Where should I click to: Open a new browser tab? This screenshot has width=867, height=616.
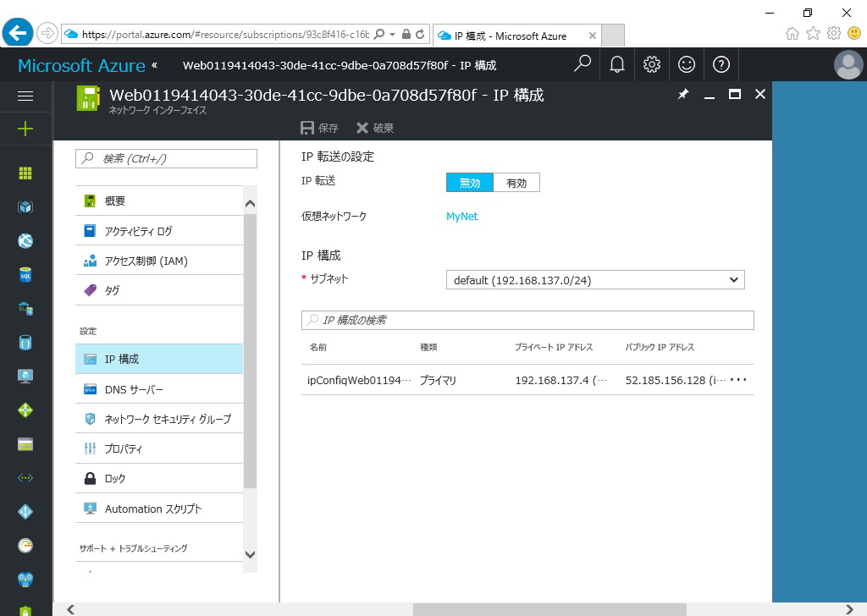tap(613, 36)
